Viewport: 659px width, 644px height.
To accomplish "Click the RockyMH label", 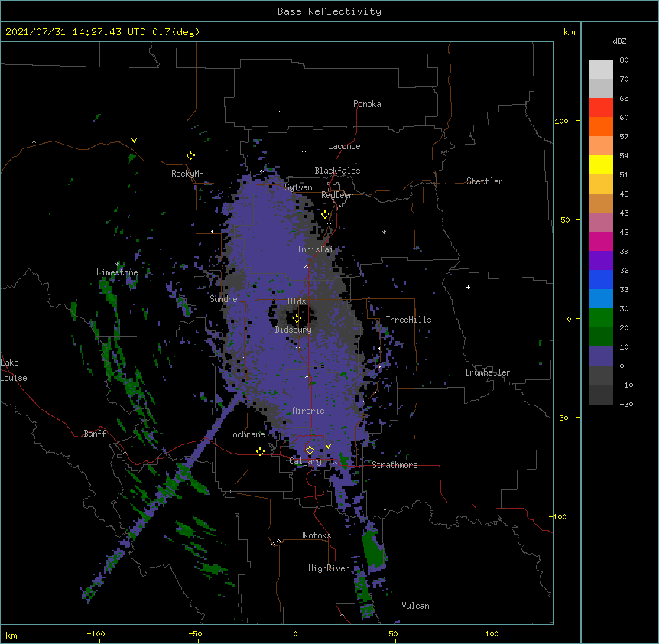I will [187, 174].
